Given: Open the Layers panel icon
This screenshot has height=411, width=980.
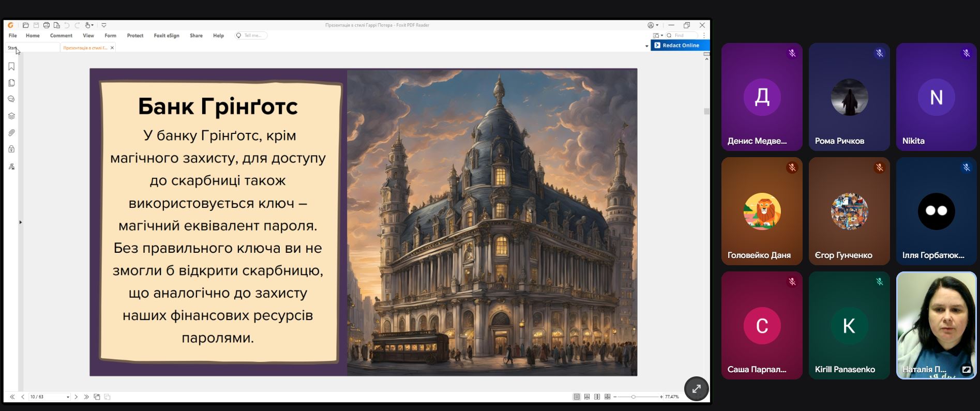Looking at the screenshot, I should coord(11,116).
